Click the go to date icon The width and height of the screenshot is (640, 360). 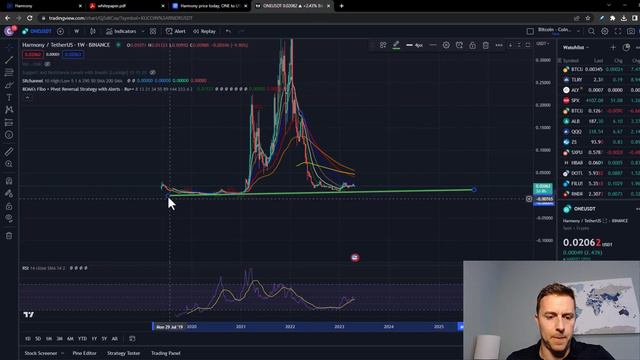point(132,339)
